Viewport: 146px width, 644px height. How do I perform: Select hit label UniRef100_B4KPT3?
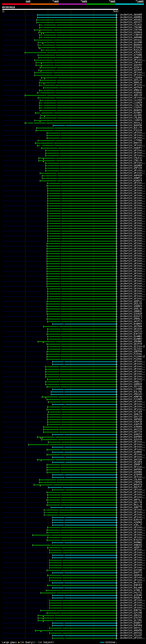click(x=131, y=573)
